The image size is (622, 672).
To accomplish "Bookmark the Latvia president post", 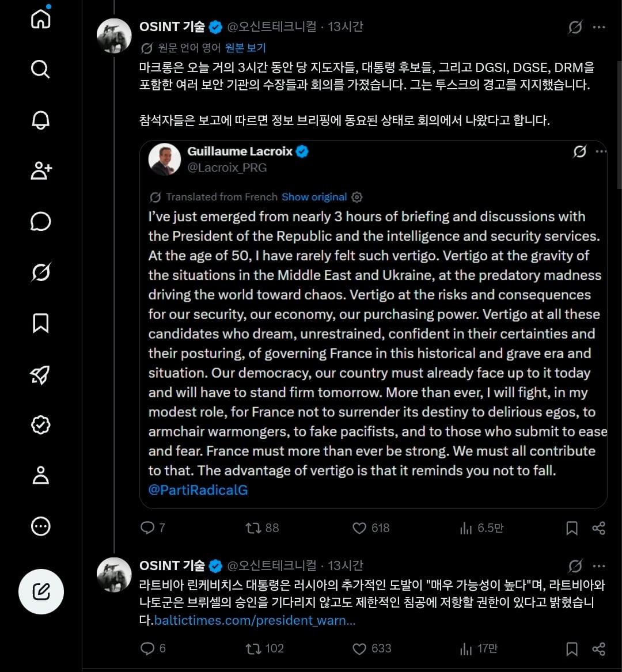I will (x=572, y=649).
